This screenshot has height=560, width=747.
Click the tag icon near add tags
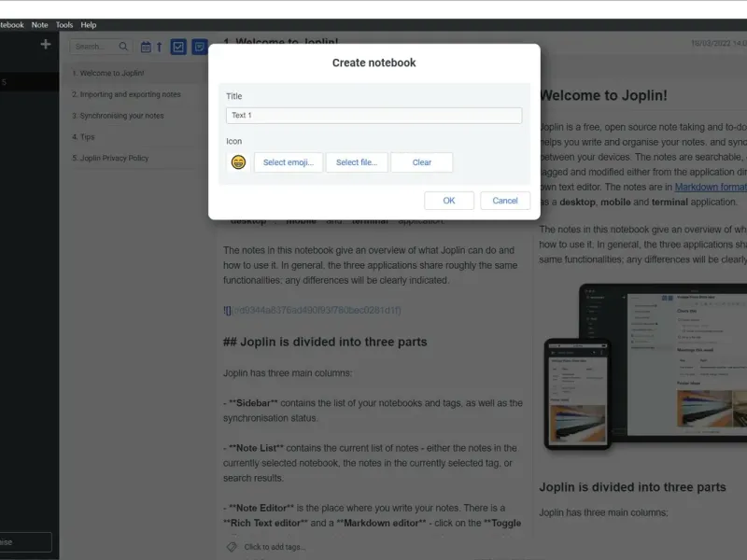pos(232,547)
